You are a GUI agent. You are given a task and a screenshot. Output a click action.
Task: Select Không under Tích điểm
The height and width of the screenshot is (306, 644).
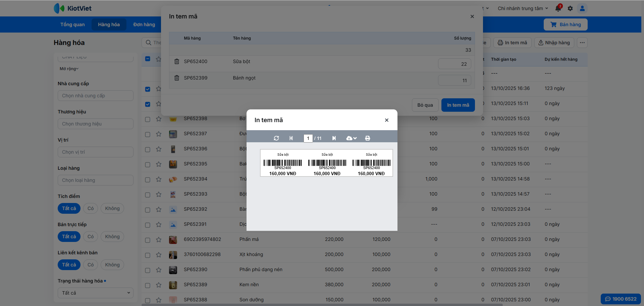[x=112, y=208]
